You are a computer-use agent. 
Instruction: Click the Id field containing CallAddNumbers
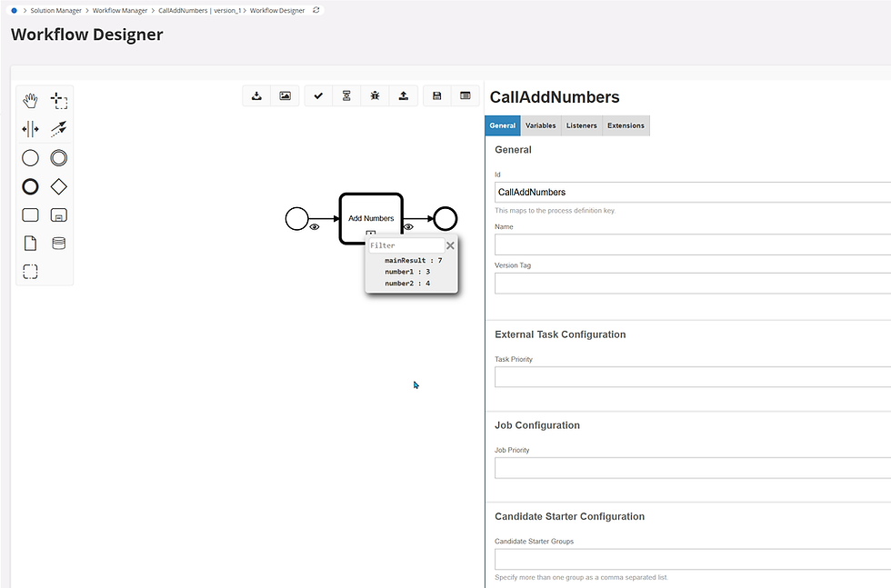click(693, 192)
